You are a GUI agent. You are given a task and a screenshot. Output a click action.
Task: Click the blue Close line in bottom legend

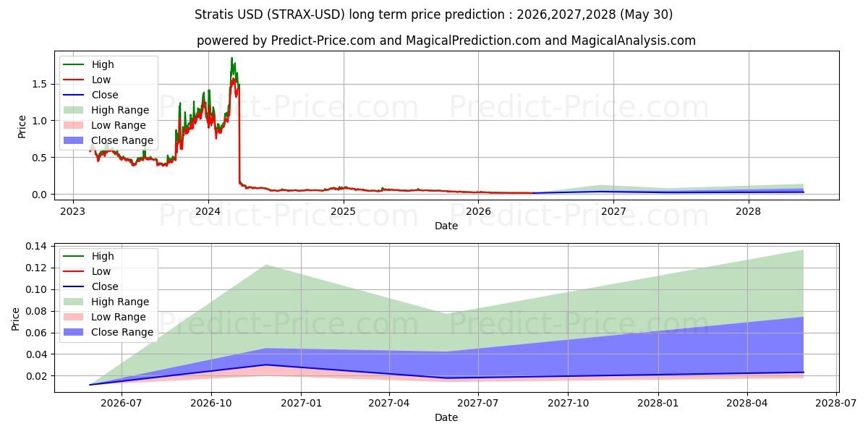75,286
